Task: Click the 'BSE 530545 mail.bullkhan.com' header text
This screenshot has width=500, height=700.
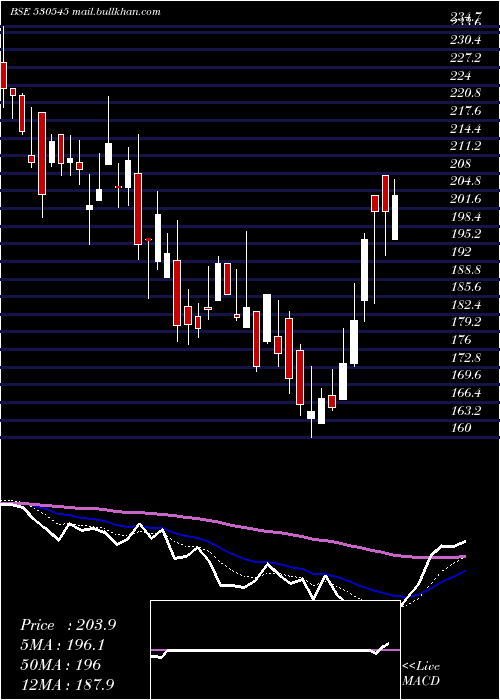Action: point(85,12)
